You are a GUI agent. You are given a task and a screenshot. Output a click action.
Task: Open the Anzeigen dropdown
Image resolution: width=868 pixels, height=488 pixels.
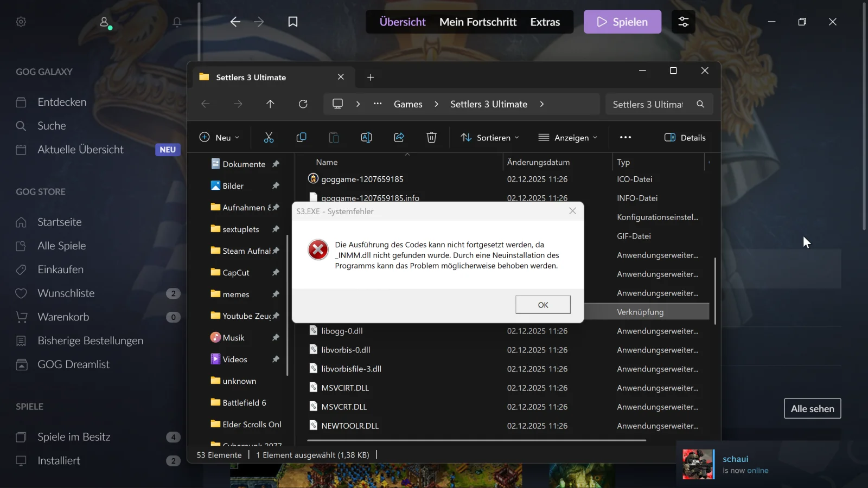(567, 138)
